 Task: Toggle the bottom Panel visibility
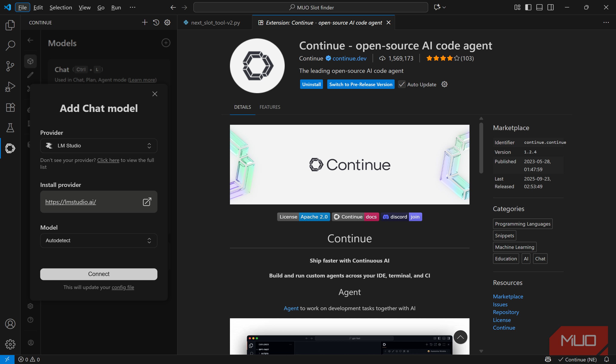(x=539, y=7)
